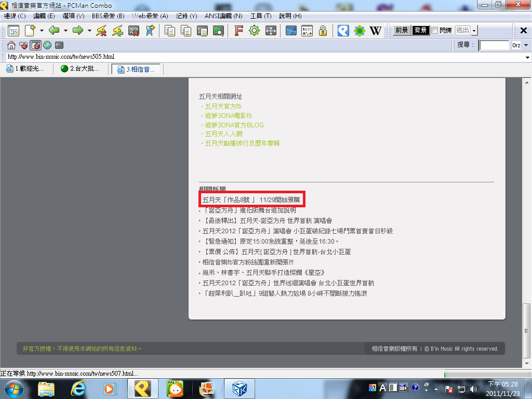Click the Find magnifier icon
Viewport: 532px width, 399px height.
[x=218, y=31]
